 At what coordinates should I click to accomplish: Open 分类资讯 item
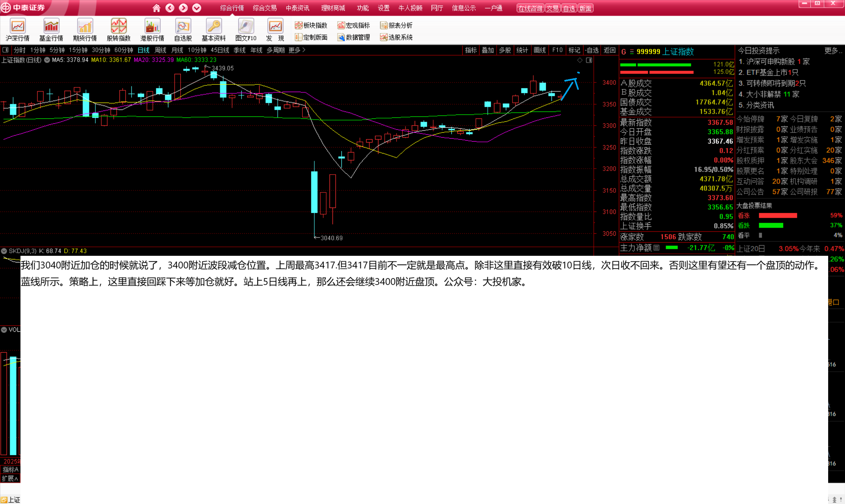pos(756,105)
